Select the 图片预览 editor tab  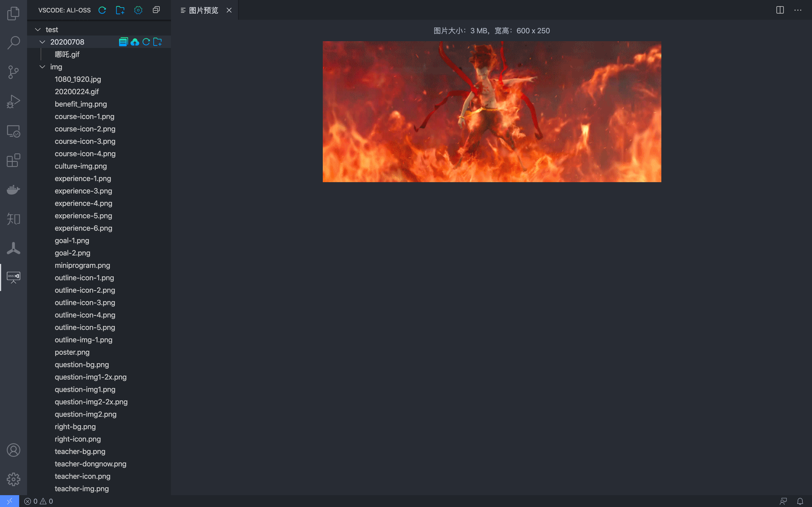[x=204, y=10]
